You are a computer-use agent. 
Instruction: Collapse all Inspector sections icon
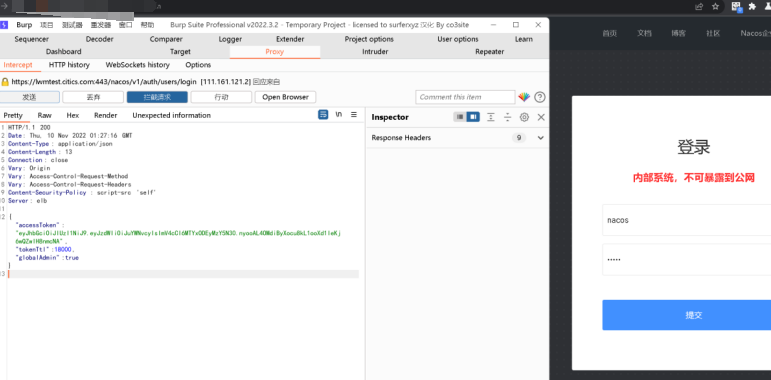[507, 117]
